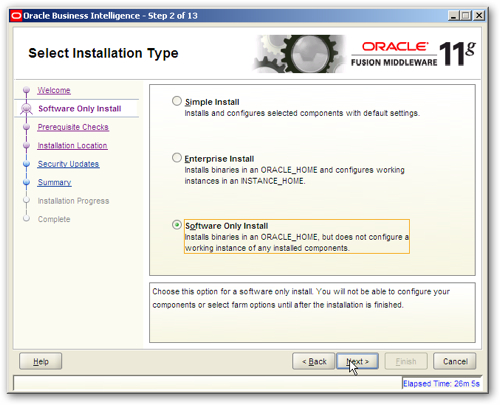Cancel the installation
Viewport: 500px width, 405px height.
[x=455, y=361]
